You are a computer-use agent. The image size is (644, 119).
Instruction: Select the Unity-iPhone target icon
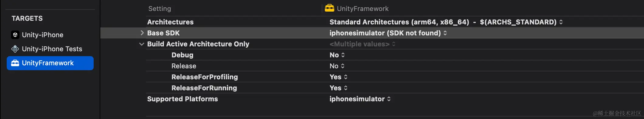[15, 35]
